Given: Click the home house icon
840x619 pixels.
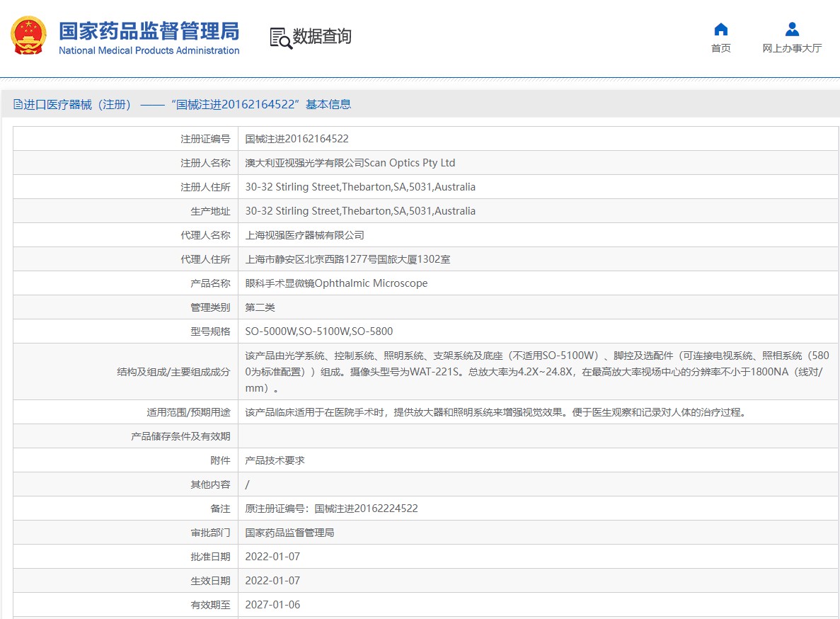Looking at the screenshot, I should [720, 29].
